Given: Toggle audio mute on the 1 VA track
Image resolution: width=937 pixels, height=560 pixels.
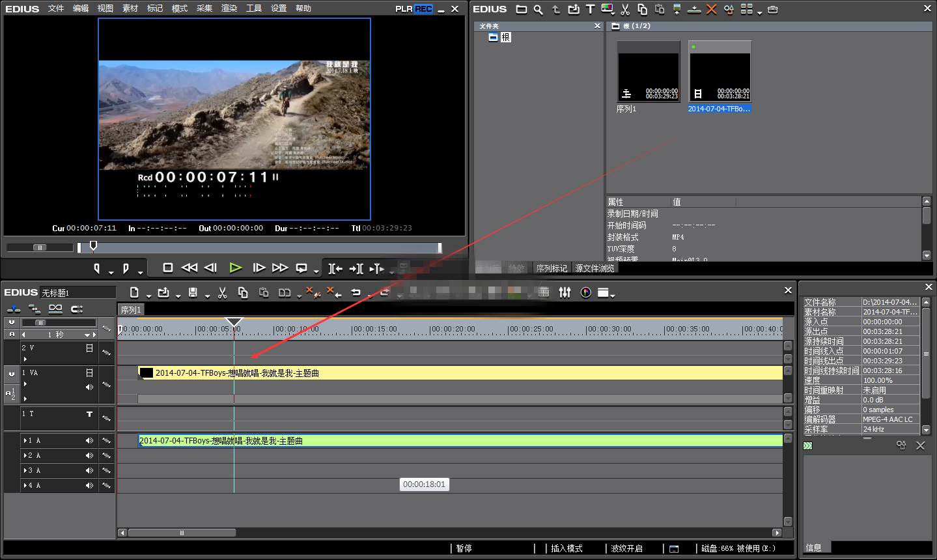Looking at the screenshot, I should click(x=89, y=387).
